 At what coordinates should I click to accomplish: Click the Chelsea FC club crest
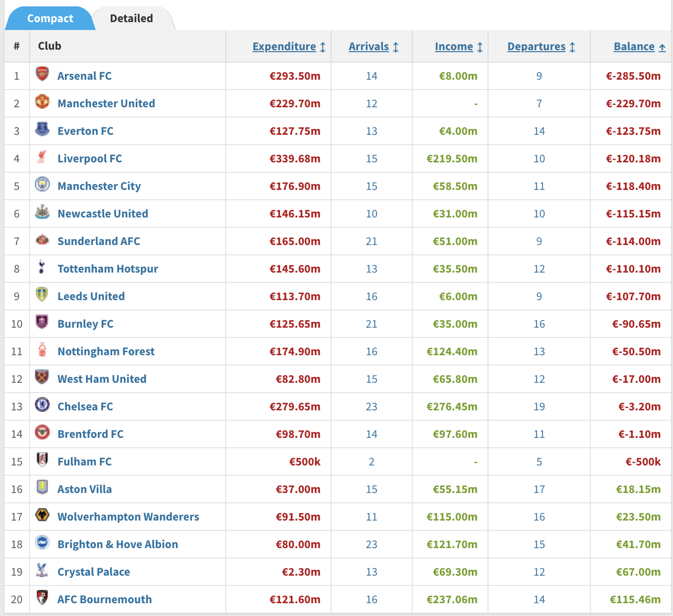(42, 405)
